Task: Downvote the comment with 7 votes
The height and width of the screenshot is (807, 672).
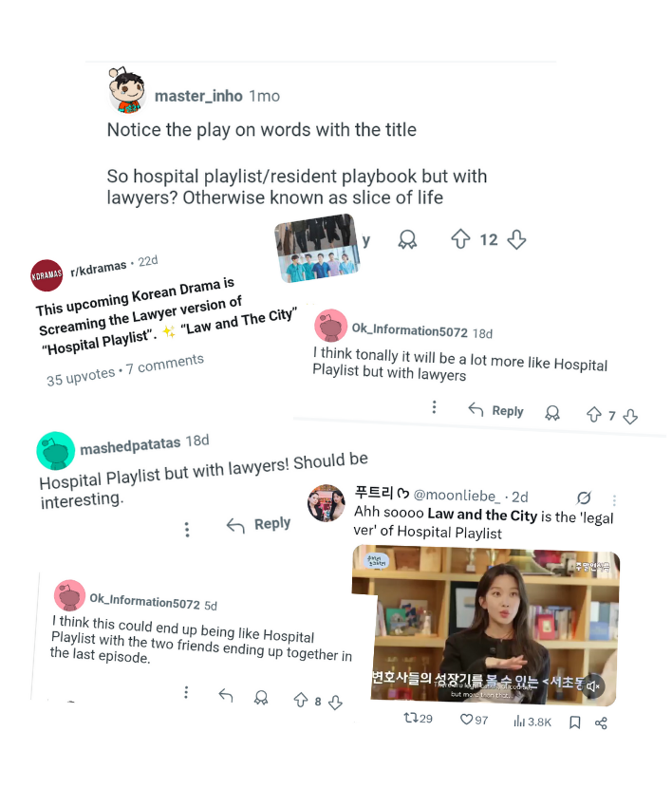Action: [630, 417]
